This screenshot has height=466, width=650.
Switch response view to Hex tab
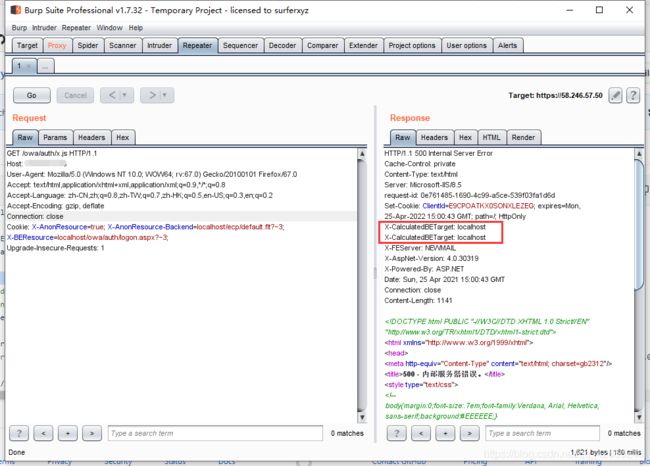[466, 137]
